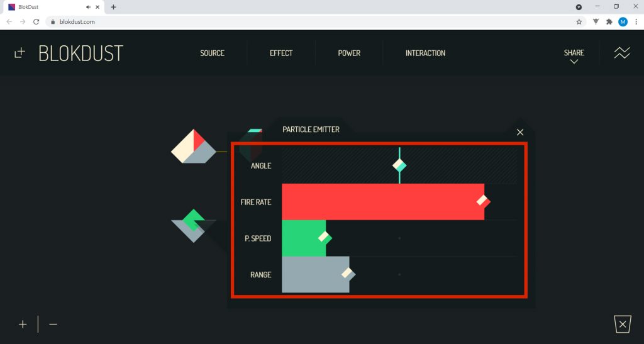Open the browser profile avatar M
644x344 pixels.
[623, 22]
